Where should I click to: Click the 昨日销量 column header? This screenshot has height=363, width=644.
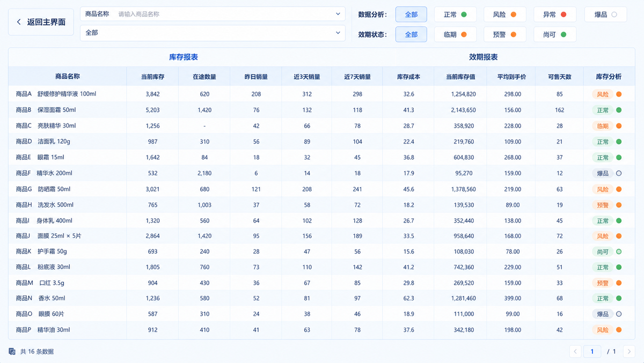(x=256, y=77)
